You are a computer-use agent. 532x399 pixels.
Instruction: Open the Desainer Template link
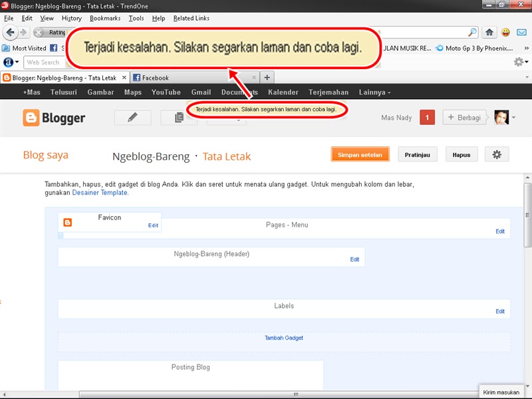[98, 192]
